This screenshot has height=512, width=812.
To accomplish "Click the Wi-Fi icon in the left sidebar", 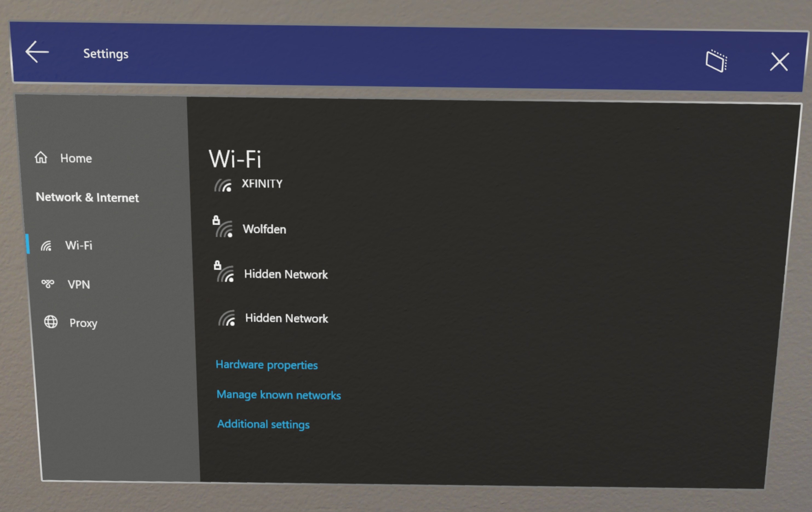I will click(x=49, y=245).
